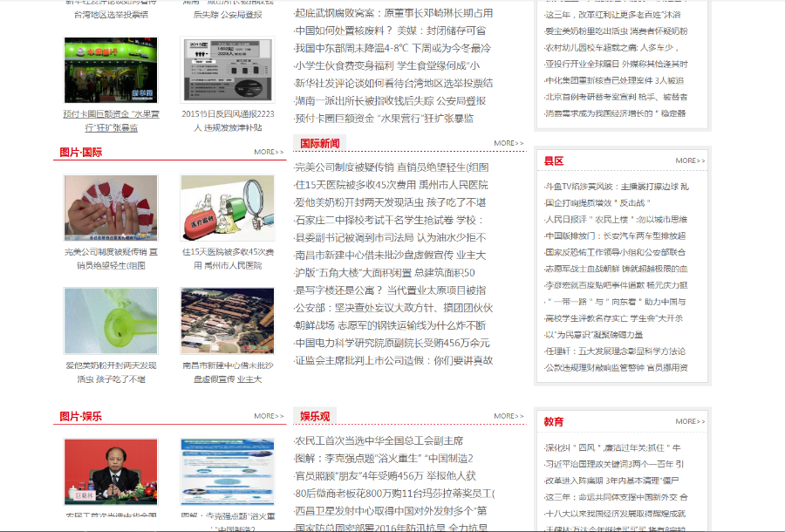Open headline 中国电力科学研究院原副院长受贿456万余元
Screen dimensions: 785x532
click(x=392, y=343)
